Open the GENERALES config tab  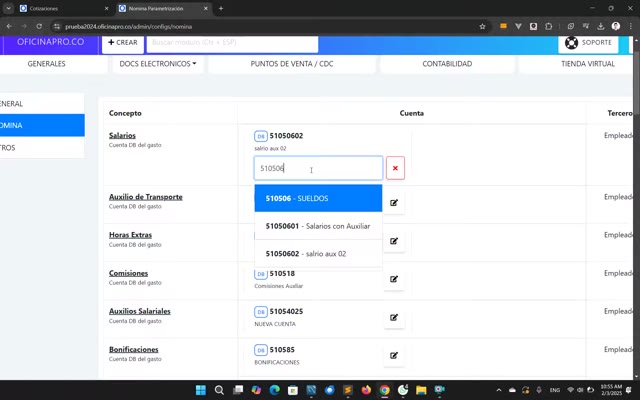(47, 64)
